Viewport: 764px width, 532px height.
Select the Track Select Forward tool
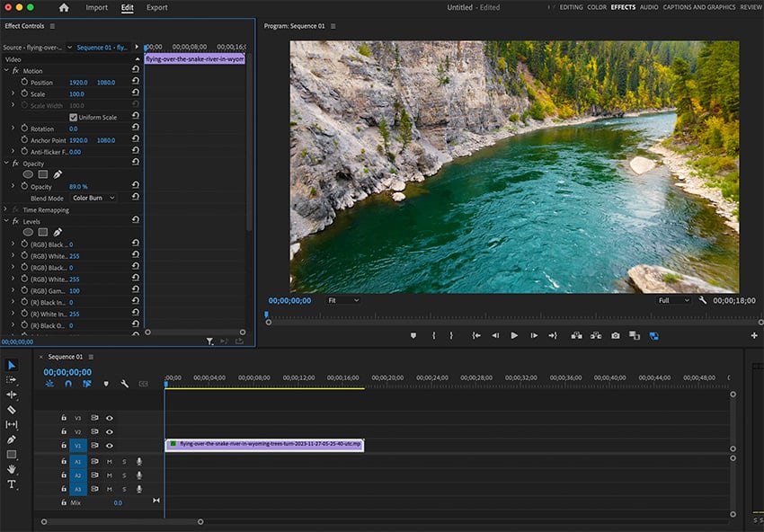click(x=11, y=380)
